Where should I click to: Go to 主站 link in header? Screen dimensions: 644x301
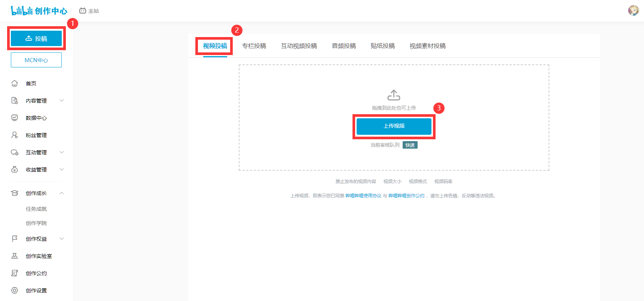(x=89, y=11)
